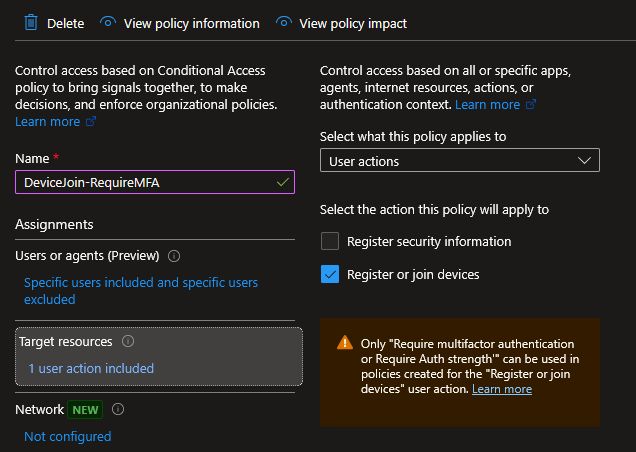The width and height of the screenshot is (636, 452).
Task: Click the eye icon for View policy information
Action: tap(108, 22)
